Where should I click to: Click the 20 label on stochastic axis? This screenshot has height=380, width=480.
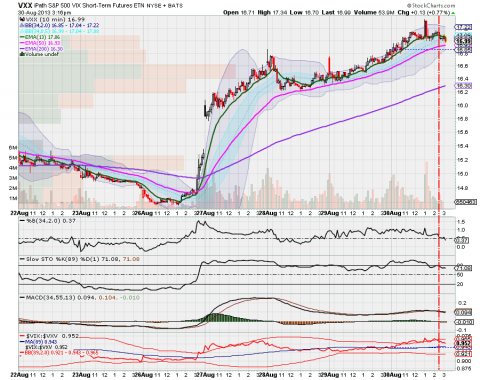pos(460,284)
